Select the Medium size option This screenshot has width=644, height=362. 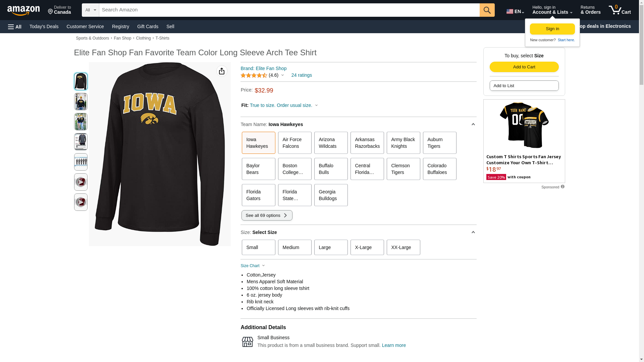[294, 247]
